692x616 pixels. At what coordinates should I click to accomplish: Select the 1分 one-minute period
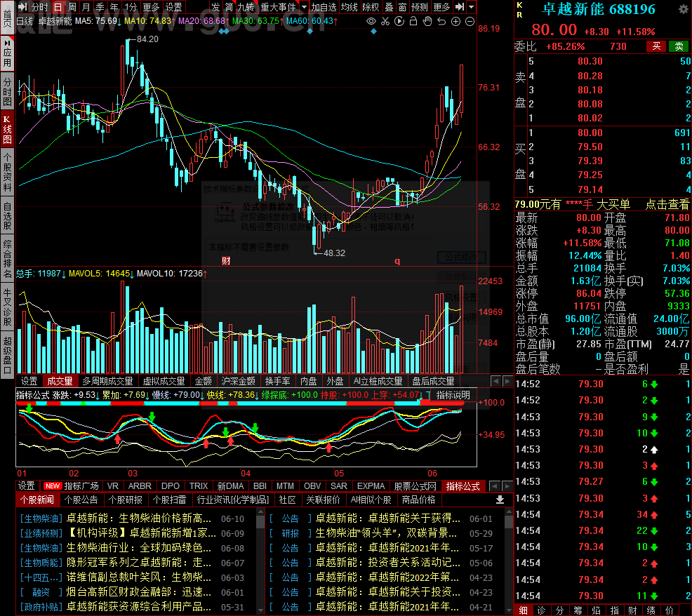point(131,7)
